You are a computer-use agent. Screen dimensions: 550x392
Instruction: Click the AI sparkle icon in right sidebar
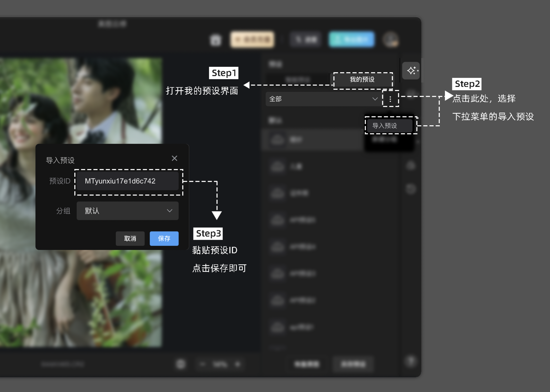click(x=411, y=70)
